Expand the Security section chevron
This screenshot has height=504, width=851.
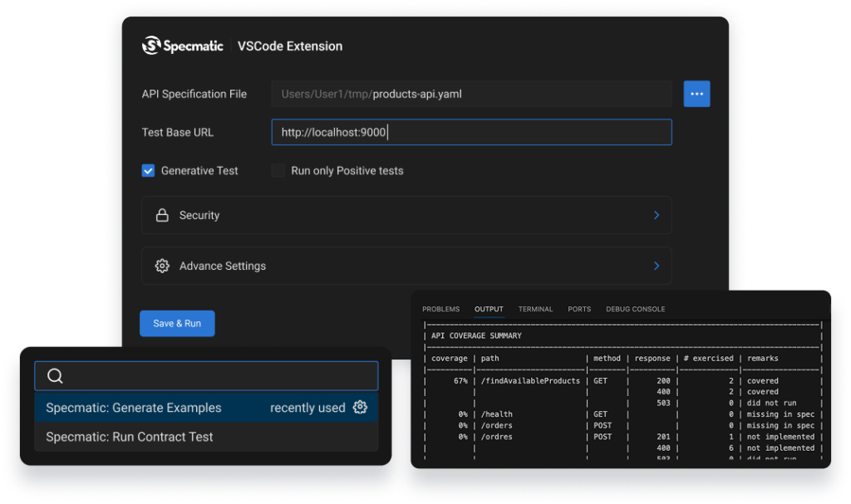[x=657, y=215]
